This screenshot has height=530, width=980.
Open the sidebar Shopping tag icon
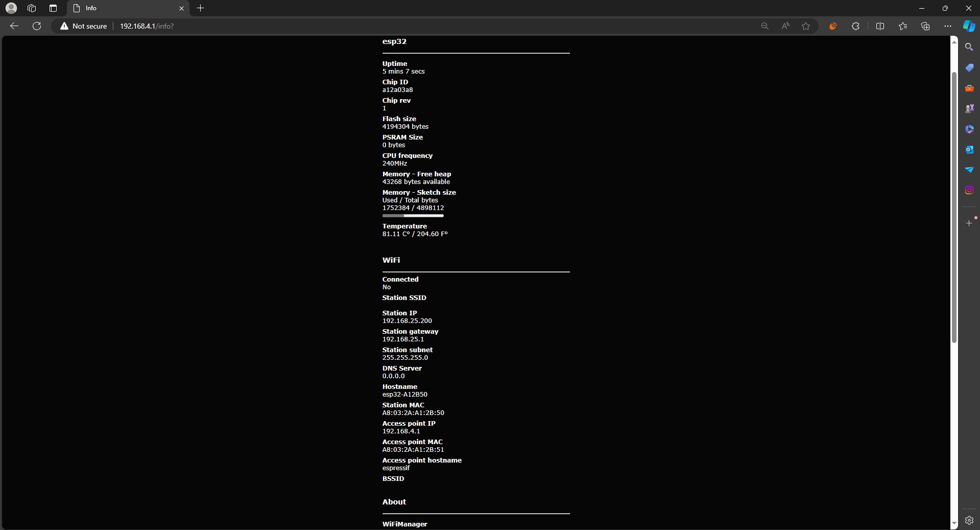(969, 67)
